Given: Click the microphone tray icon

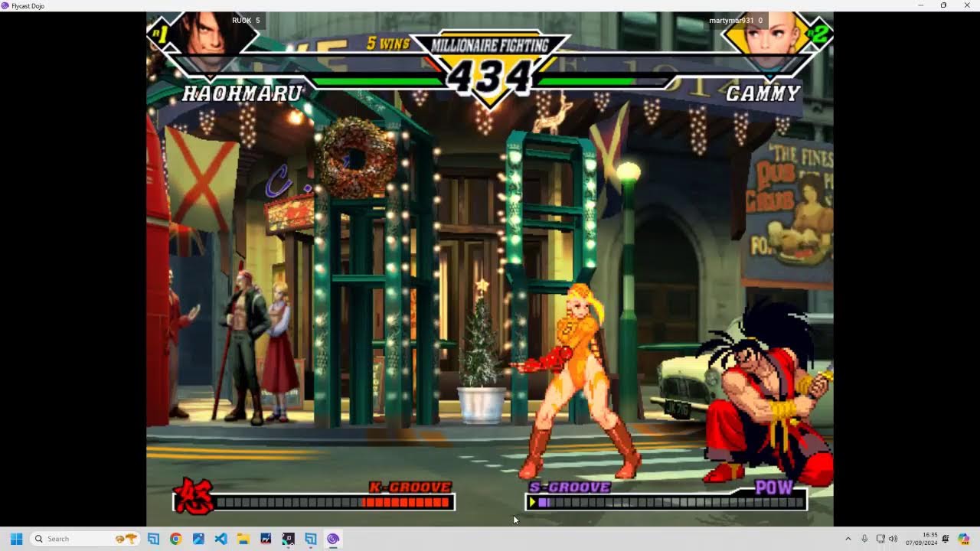Looking at the screenshot, I should coord(864,539).
